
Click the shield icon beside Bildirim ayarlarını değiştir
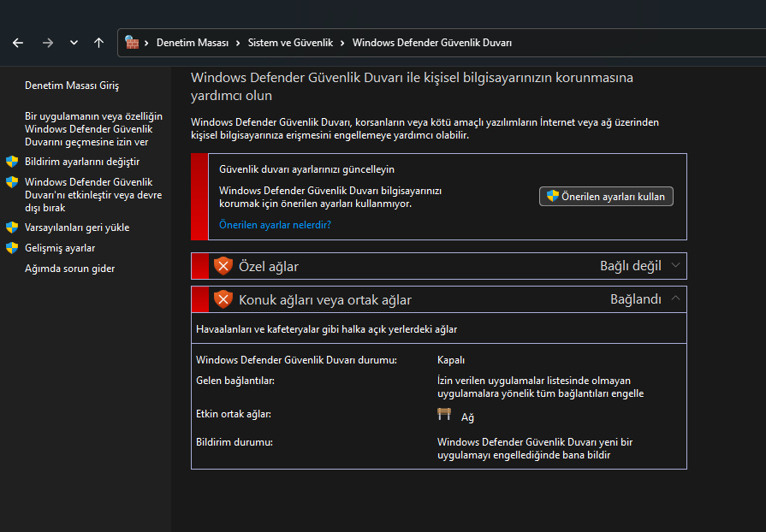click(12, 162)
